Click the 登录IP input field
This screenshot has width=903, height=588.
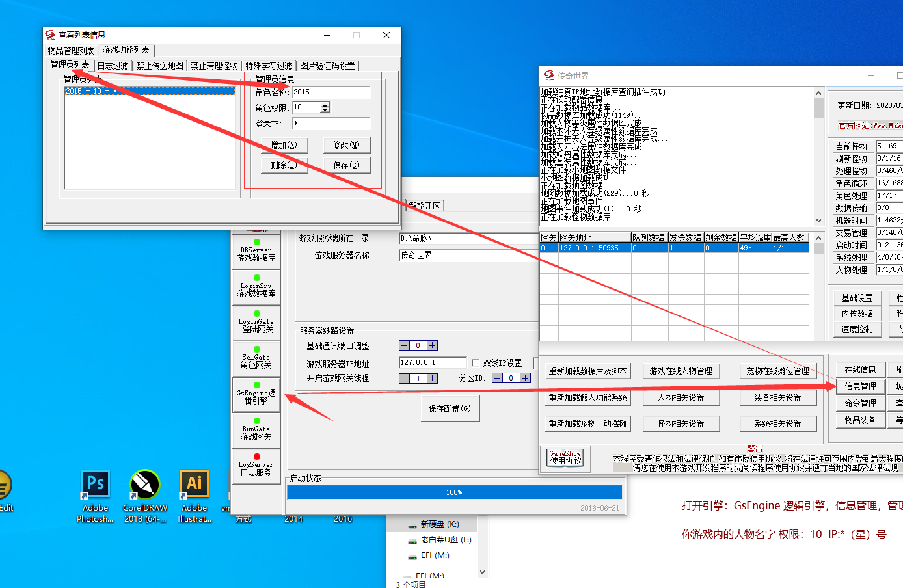pyautogui.click(x=331, y=123)
